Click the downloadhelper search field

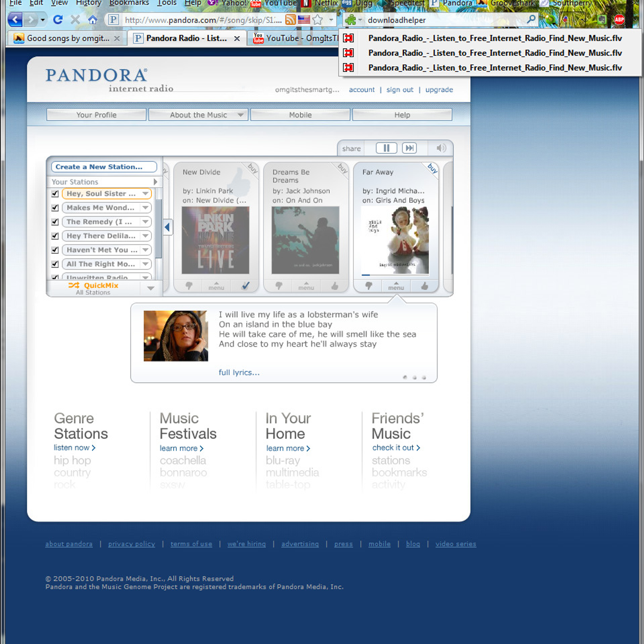[x=446, y=20]
